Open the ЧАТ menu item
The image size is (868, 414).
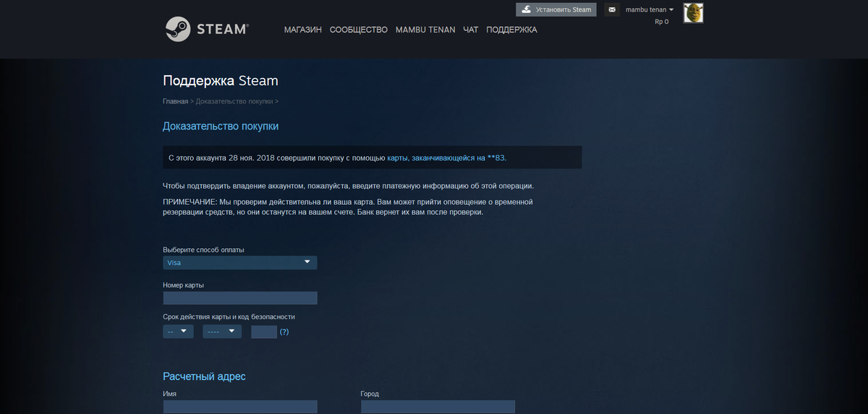click(471, 30)
